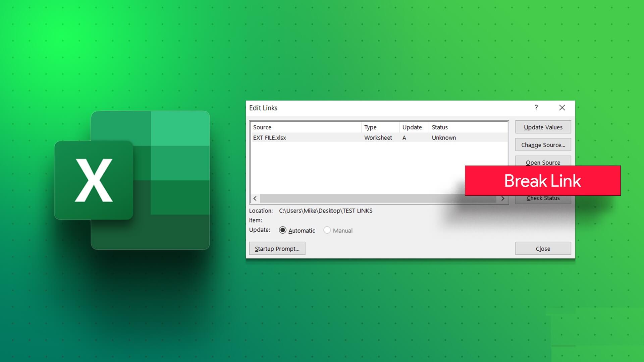The height and width of the screenshot is (362, 644).
Task: Select the Automatic update radio button
Action: click(283, 230)
